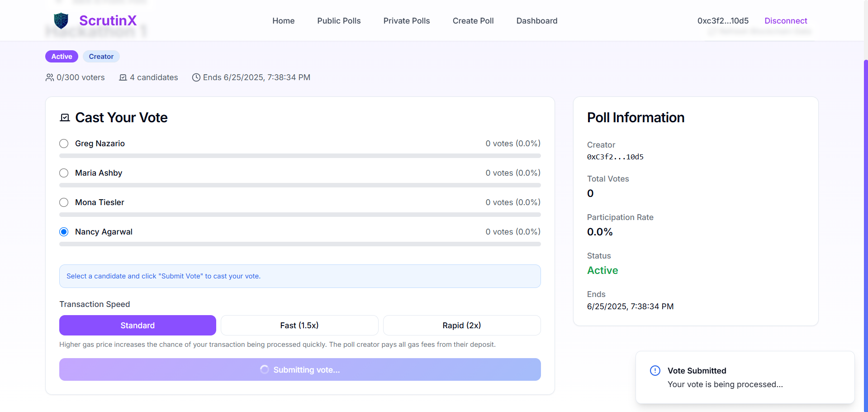The width and height of the screenshot is (868, 412).
Task: Click the Active status badge
Action: [62, 57]
